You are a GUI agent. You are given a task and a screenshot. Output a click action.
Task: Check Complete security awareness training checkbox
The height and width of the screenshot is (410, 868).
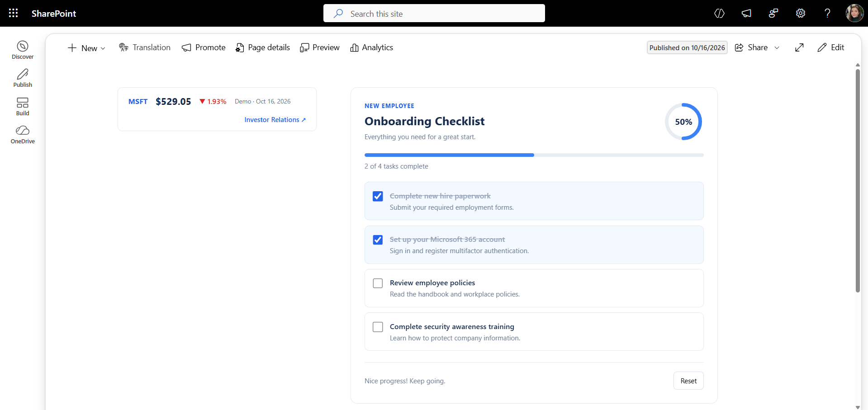[378, 327]
